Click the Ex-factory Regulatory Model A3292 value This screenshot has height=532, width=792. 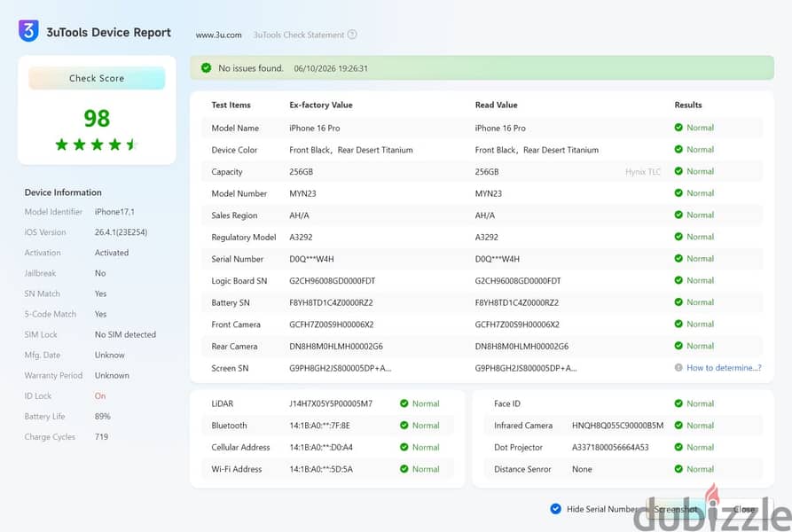point(301,238)
